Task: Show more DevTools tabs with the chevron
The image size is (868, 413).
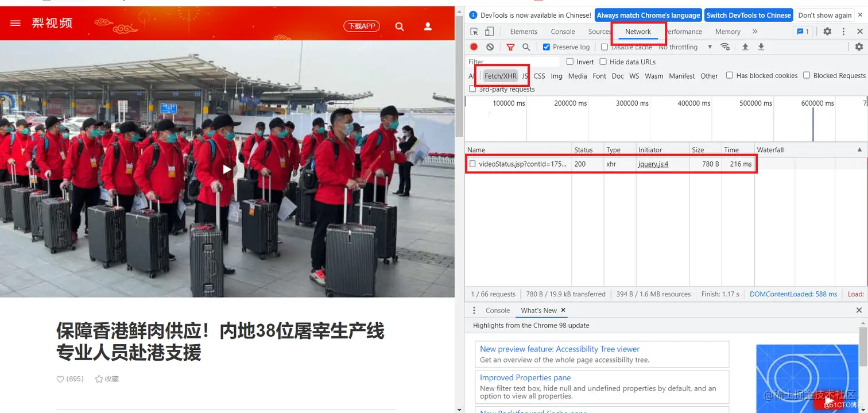Action: [x=755, y=32]
